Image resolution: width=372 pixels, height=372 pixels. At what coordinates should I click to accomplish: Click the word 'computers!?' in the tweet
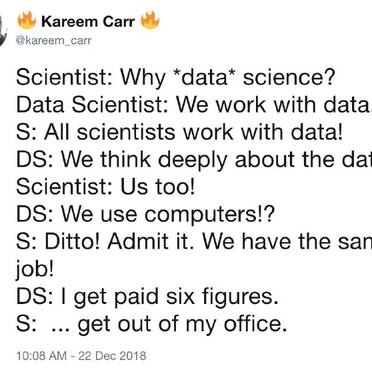coord(210,215)
